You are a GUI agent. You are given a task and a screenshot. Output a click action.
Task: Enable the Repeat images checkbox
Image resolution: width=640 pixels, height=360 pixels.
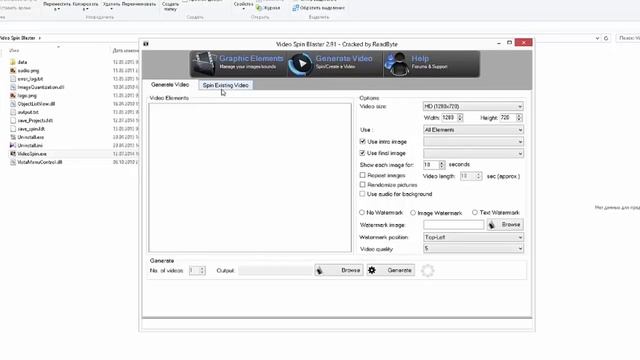[362, 175]
